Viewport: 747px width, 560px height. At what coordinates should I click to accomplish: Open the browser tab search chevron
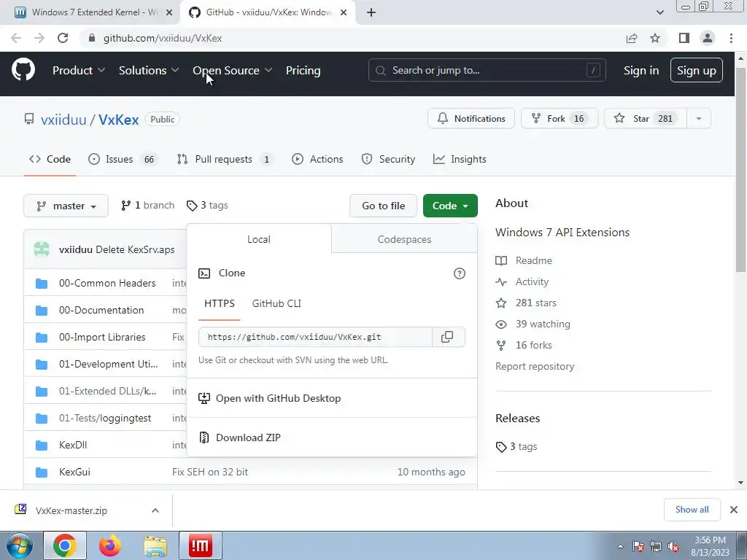659,12
